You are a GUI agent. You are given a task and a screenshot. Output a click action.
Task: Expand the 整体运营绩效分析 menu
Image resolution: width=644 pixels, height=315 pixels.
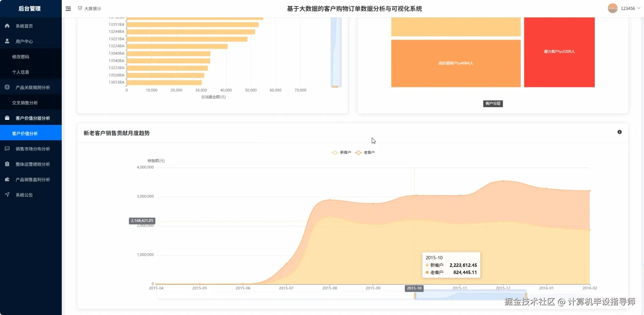point(31,164)
